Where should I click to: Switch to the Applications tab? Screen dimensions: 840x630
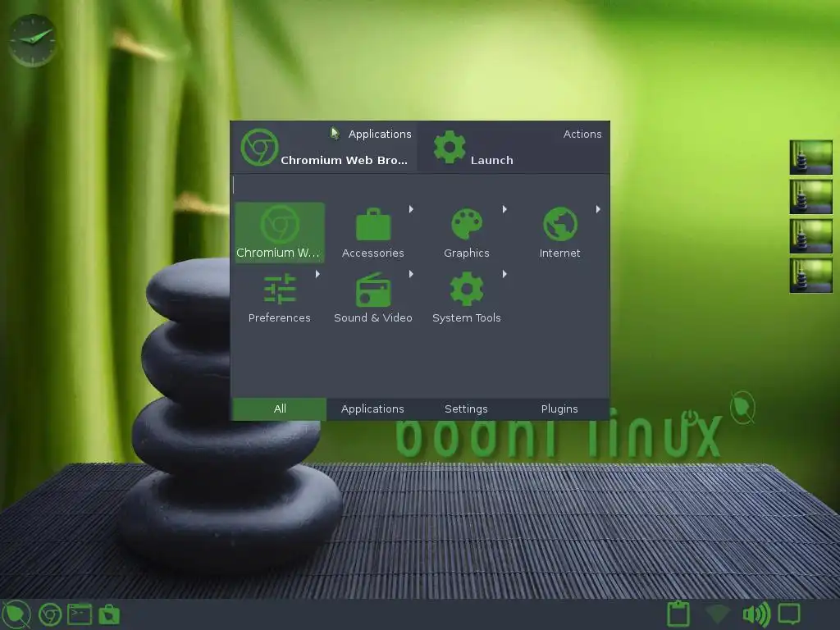(x=373, y=409)
